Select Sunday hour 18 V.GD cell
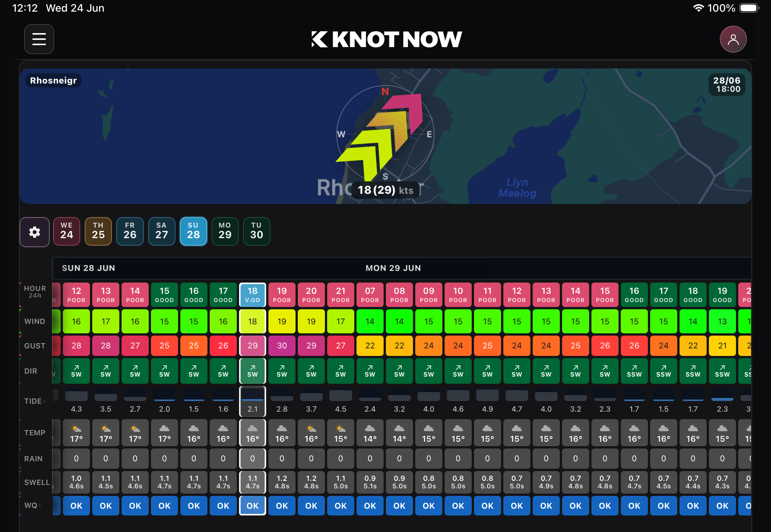771x532 pixels. click(x=253, y=295)
